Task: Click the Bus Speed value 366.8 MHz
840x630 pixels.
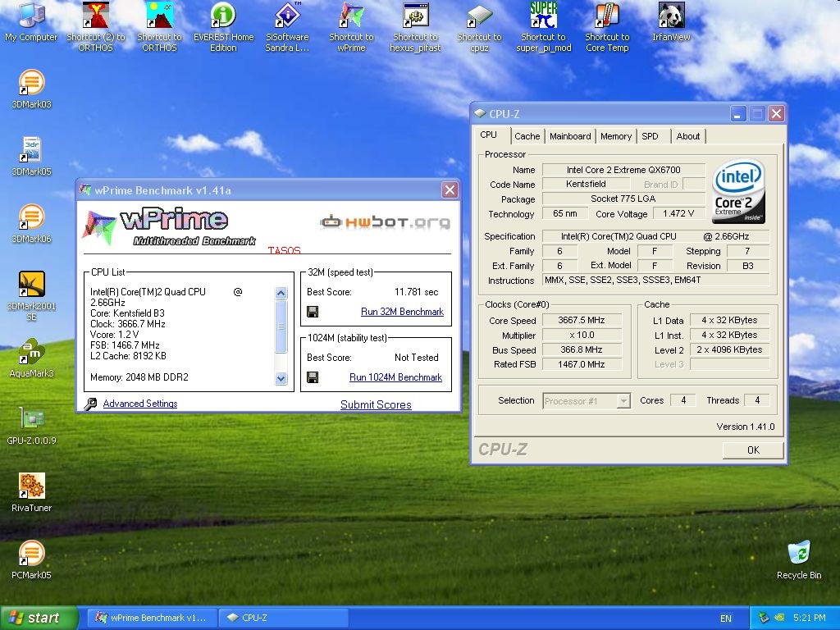Action: pos(582,349)
